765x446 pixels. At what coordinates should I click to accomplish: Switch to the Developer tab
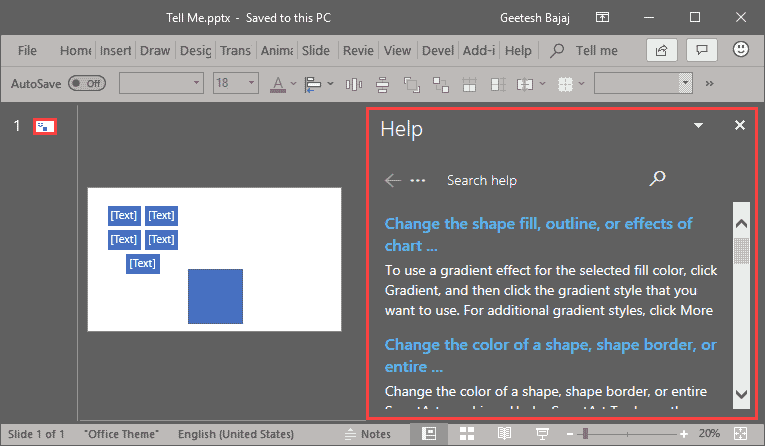[438, 50]
